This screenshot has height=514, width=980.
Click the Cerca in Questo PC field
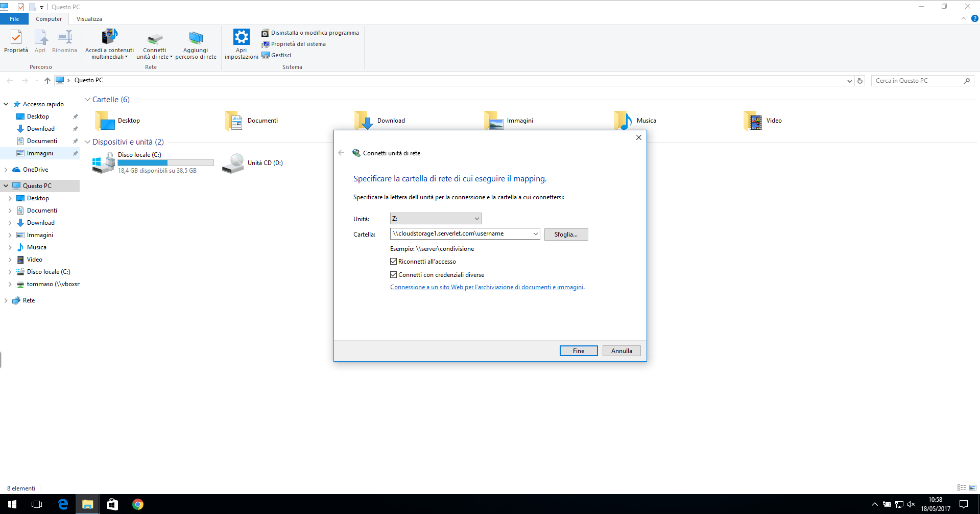918,81
